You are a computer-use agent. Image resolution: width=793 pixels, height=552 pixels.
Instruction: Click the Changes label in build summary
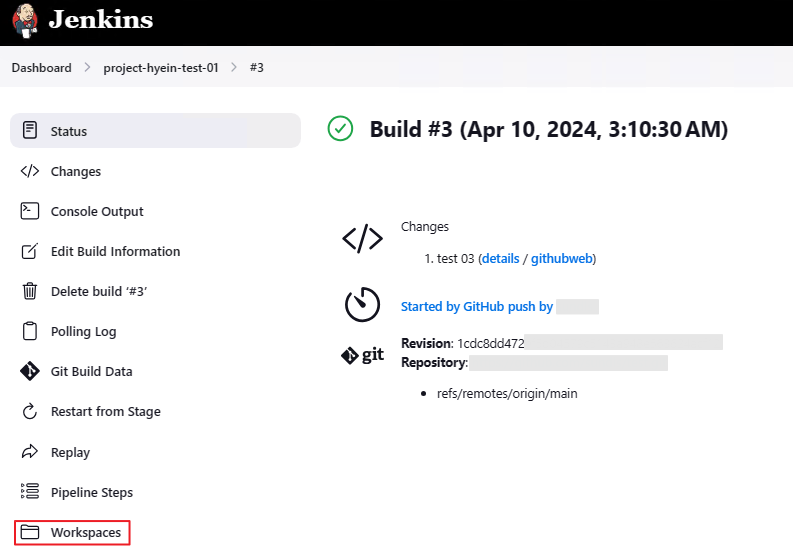(x=425, y=227)
